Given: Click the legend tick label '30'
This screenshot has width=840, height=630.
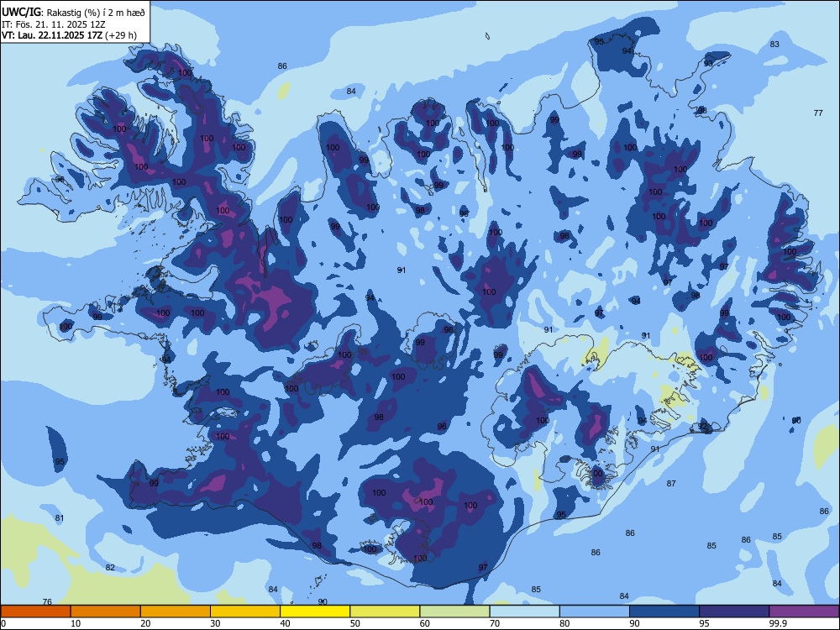Looking at the screenshot, I should 215,623.
